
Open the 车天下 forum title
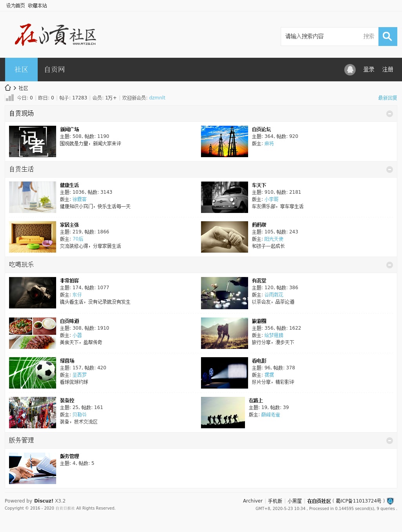[x=259, y=185]
